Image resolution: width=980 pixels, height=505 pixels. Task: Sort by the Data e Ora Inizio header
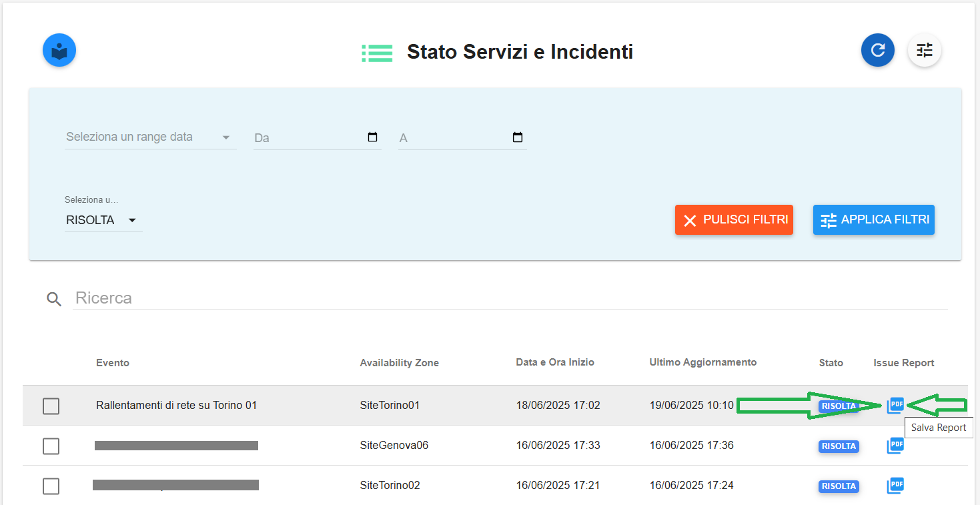coord(555,362)
